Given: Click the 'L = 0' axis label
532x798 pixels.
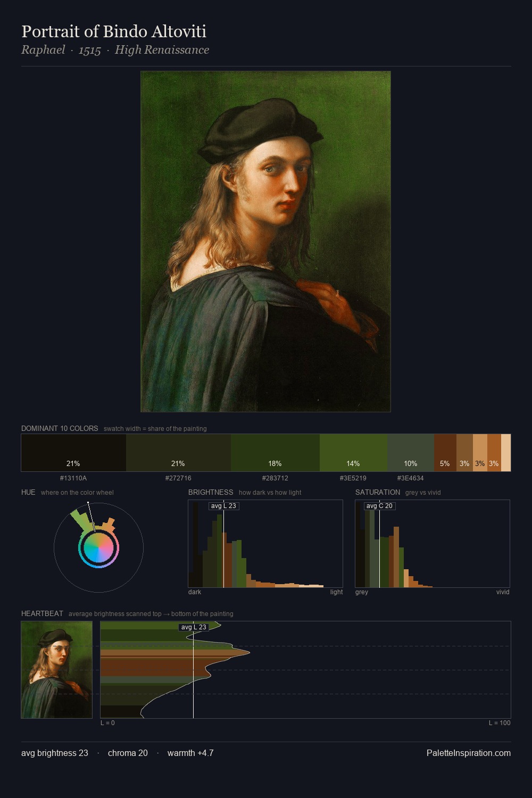Looking at the screenshot, I should pos(107,723).
